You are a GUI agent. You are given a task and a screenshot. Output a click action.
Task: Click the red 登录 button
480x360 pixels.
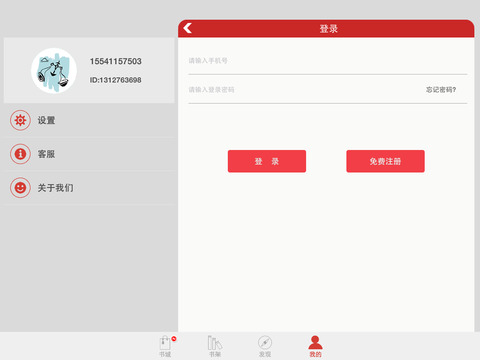tap(267, 161)
